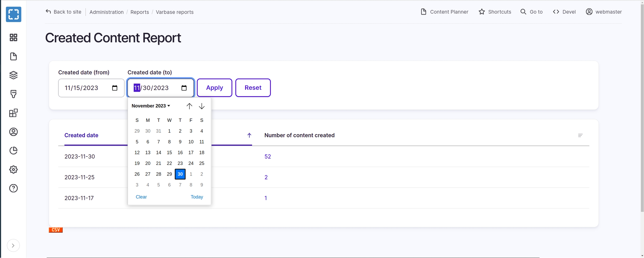Go to previous month with up arrow
Image resolution: width=644 pixels, height=258 pixels.
[189, 106]
